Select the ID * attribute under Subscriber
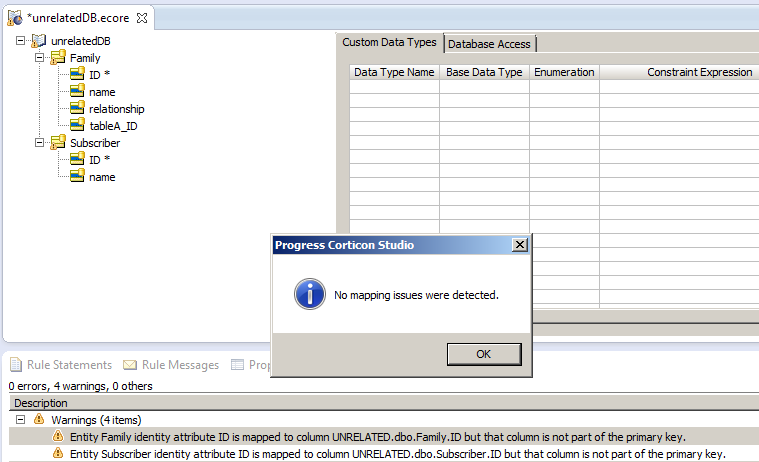The height and width of the screenshot is (462, 759). pos(99,160)
